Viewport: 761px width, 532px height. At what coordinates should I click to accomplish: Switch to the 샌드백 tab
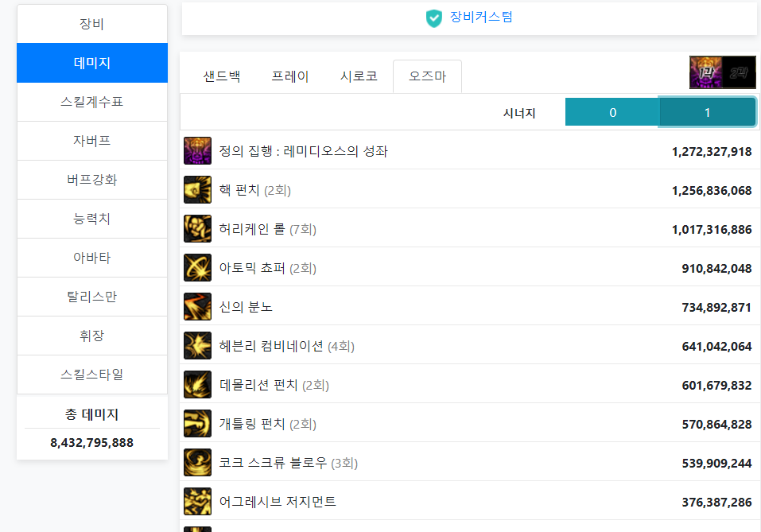[x=222, y=76]
